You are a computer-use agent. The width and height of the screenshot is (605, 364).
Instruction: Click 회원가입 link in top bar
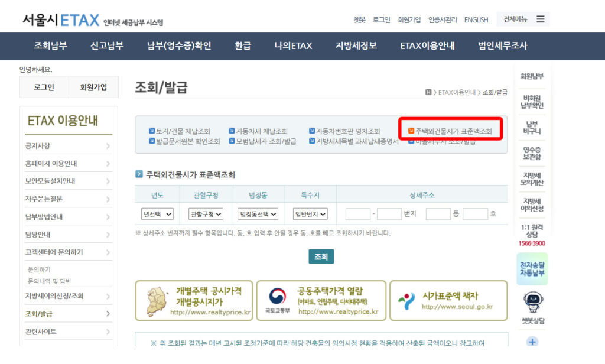(409, 19)
